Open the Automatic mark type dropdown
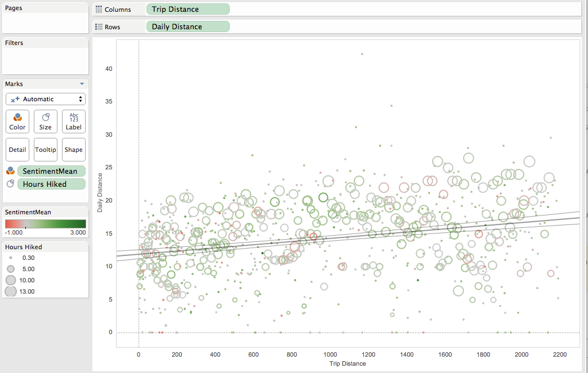This screenshot has width=588, height=373. (x=46, y=99)
